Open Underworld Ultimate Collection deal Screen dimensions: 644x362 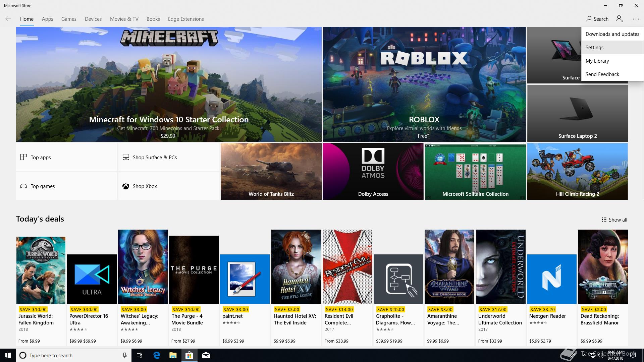pos(501,288)
